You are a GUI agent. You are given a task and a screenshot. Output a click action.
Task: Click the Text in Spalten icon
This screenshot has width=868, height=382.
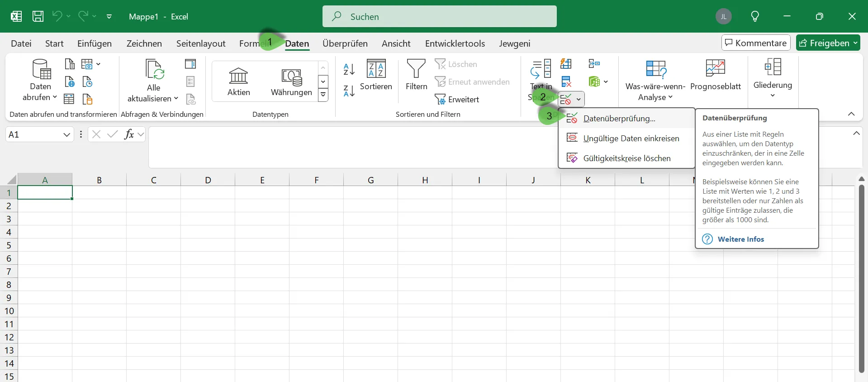click(x=541, y=69)
